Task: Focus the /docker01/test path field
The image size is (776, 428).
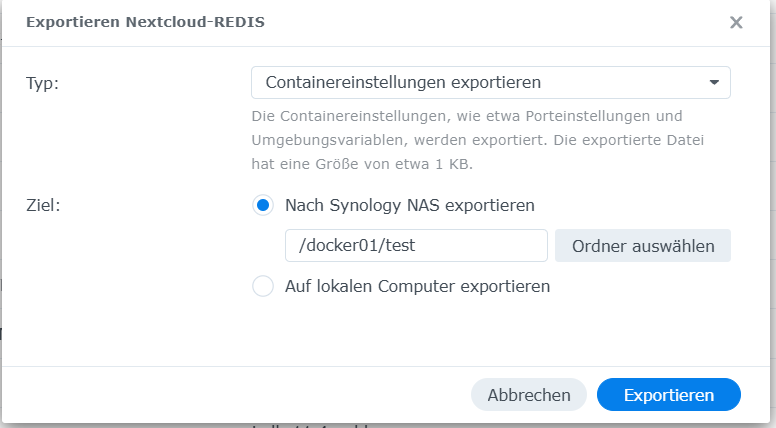Action: point(415,246)
